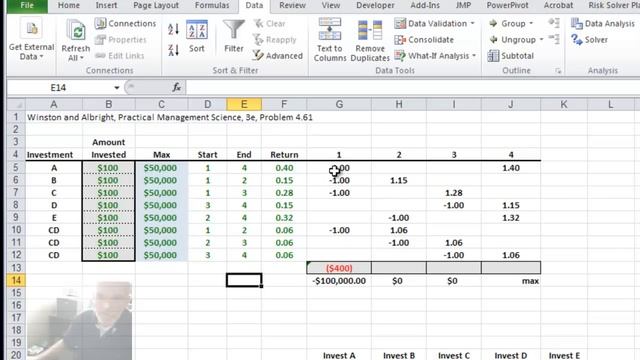Click Remove Duplicates
This screenshot has height=360, width=640.
point(370,40)
